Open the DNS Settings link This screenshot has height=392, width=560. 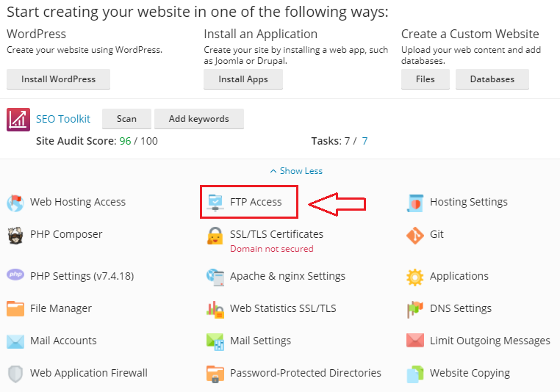click(x=461, y=308)
